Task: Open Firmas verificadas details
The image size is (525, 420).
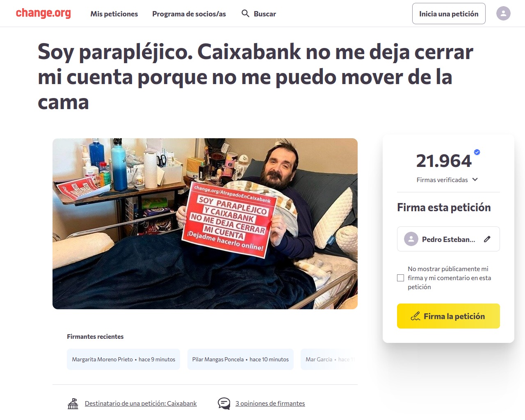Action: (442, 180)
